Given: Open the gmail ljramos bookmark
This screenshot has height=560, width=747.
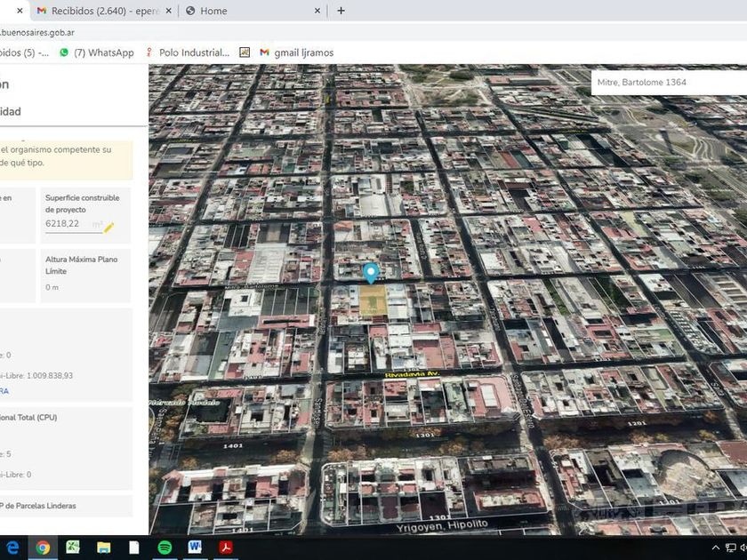Looking at the screenshot, I should coord(296,52).
